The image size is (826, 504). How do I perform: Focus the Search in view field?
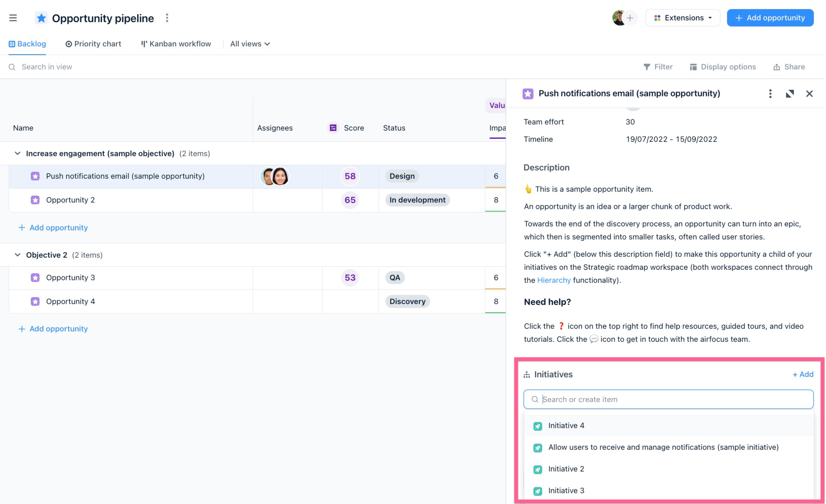point(47,67)
